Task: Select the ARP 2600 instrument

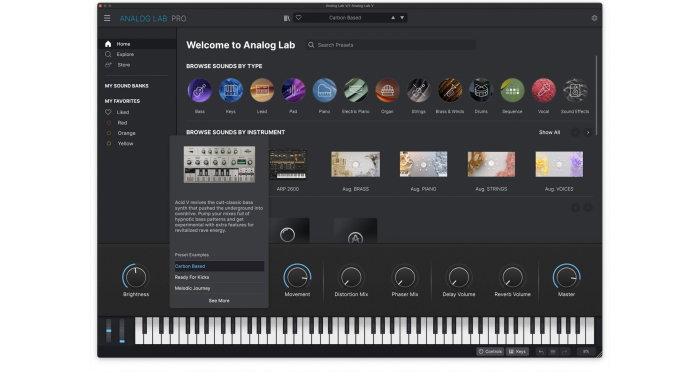Action: coord(288,164)
